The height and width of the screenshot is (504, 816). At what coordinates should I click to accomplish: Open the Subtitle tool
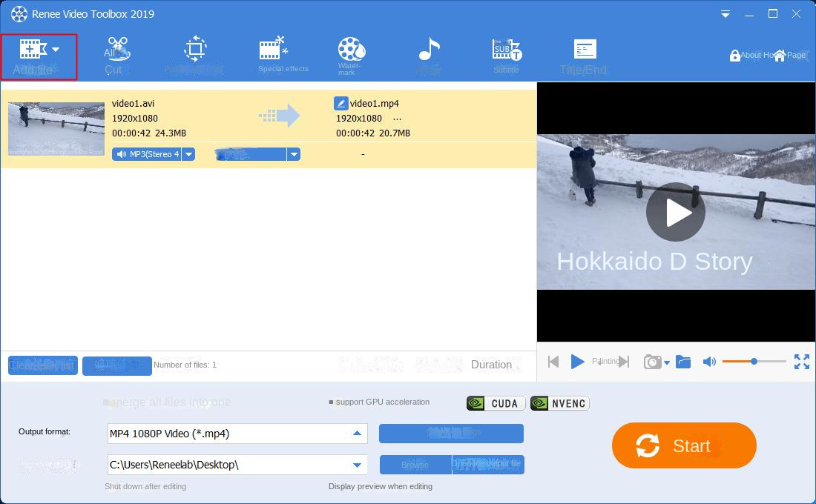click(x=507, y=56)
